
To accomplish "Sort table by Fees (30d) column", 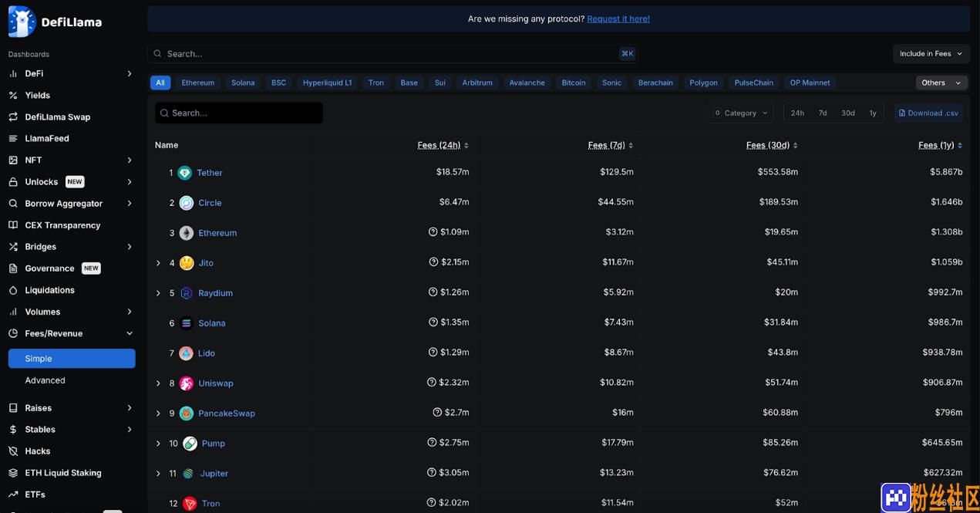I will 772,145.
